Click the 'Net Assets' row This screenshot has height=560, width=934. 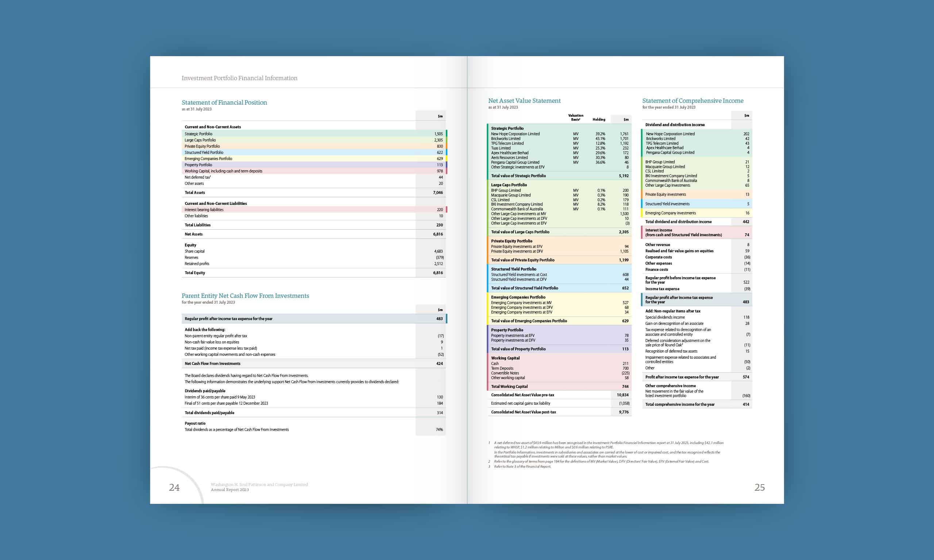tap(314, 234)
